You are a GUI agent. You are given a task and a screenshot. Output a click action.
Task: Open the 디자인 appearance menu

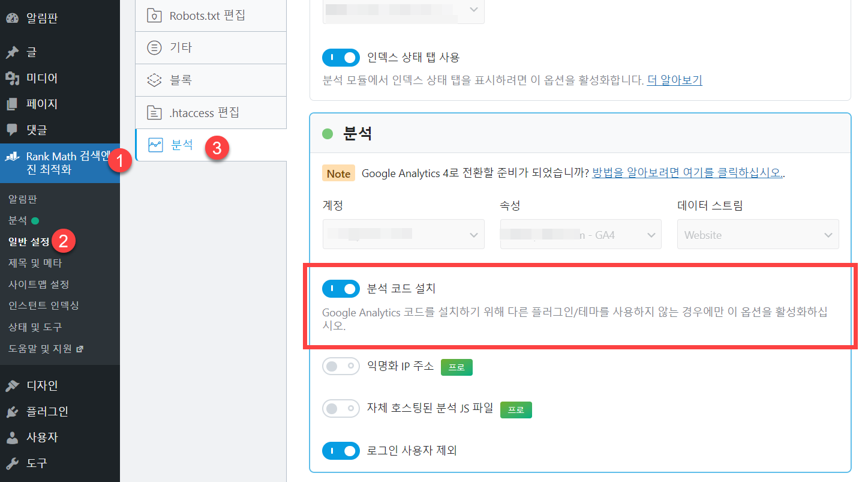point(60,385)
